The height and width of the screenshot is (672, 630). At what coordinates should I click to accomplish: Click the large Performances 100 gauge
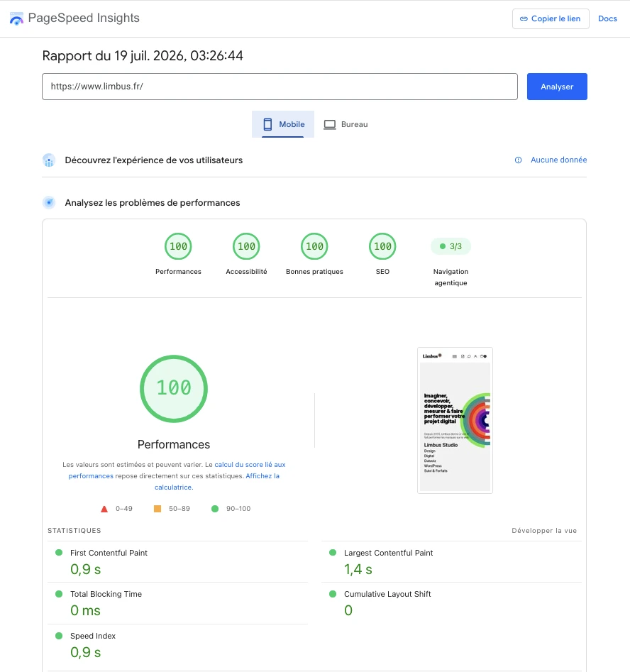[x=174, y=389]
